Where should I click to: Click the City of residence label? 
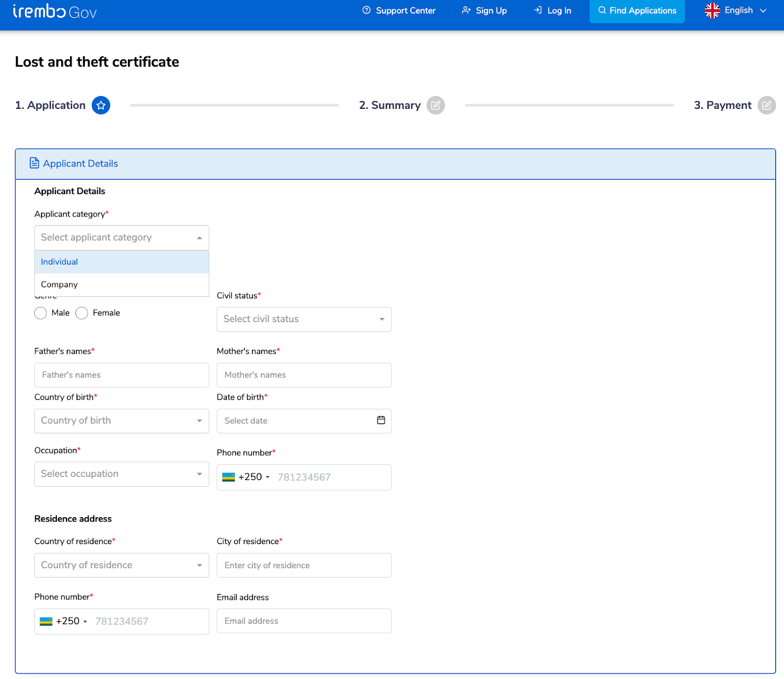(249, 541)
